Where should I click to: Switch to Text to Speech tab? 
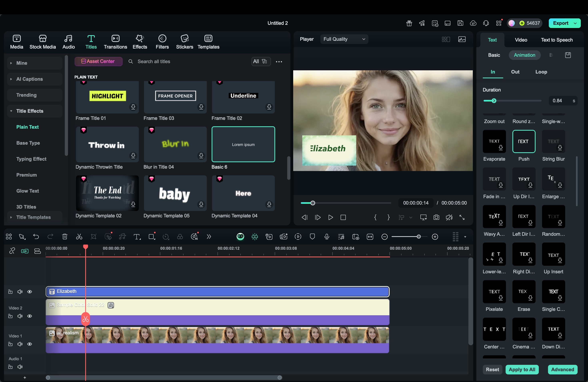click(557, 40)
